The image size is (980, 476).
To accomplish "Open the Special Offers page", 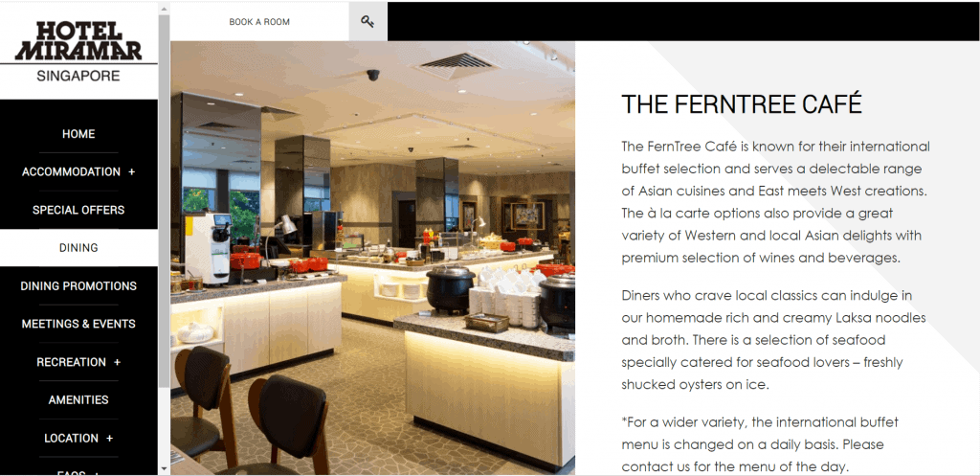I will point(78,210).
